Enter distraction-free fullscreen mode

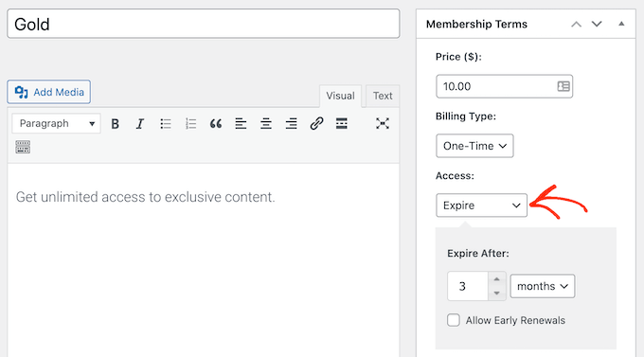[x=383, y=124]
